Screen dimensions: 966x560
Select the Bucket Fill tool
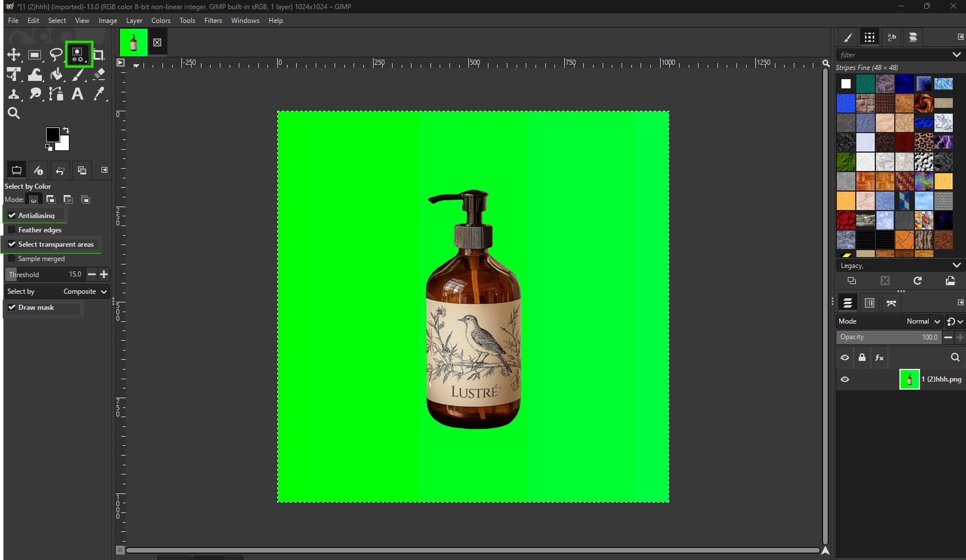(x=56, y=75)
